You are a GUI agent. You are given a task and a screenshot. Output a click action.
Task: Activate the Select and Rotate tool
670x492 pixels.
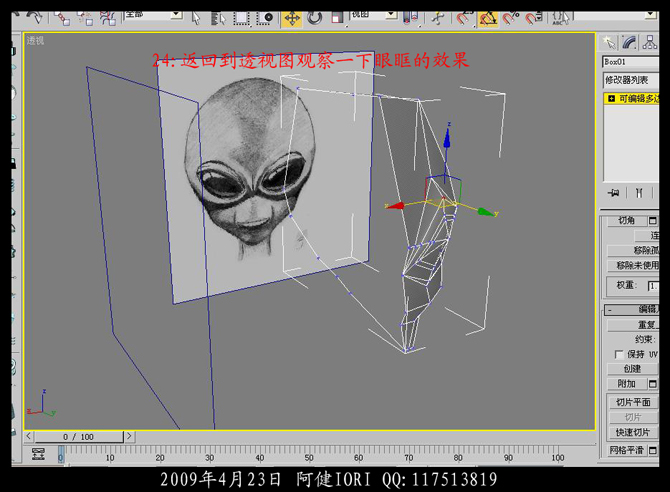coord(314,18)
